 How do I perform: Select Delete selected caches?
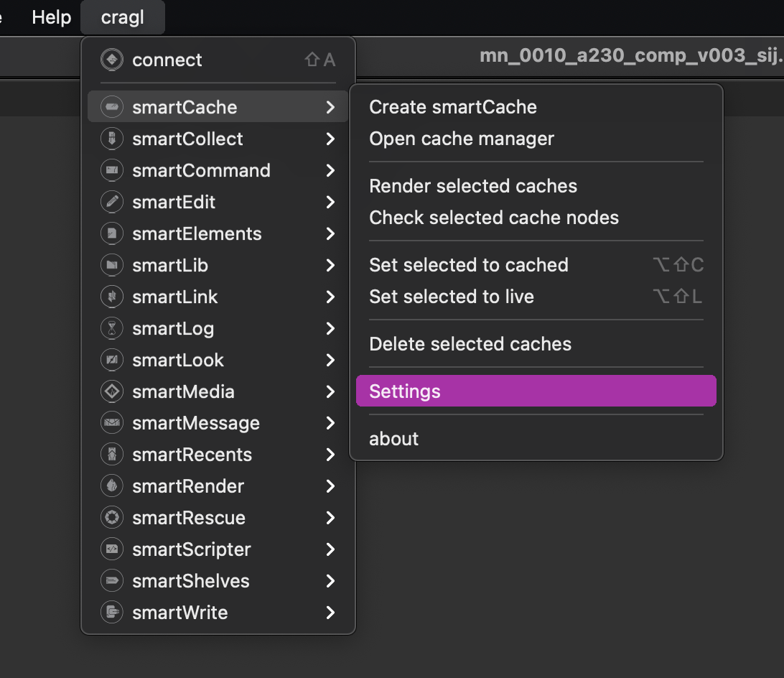(x=470, y=344)
